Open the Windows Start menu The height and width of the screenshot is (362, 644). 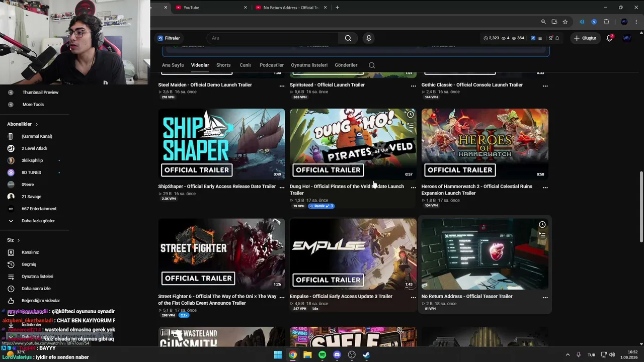[278, 355]
